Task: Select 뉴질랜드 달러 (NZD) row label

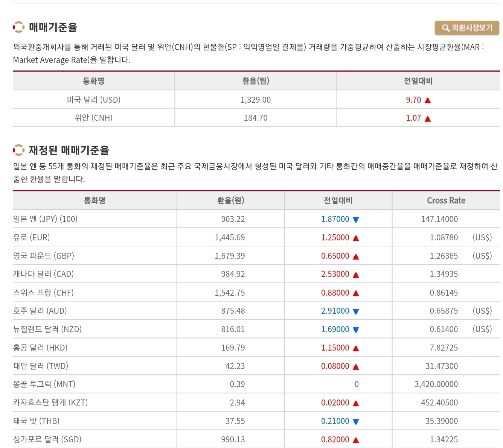Action: pyautogui.click(x=47, y=329)
